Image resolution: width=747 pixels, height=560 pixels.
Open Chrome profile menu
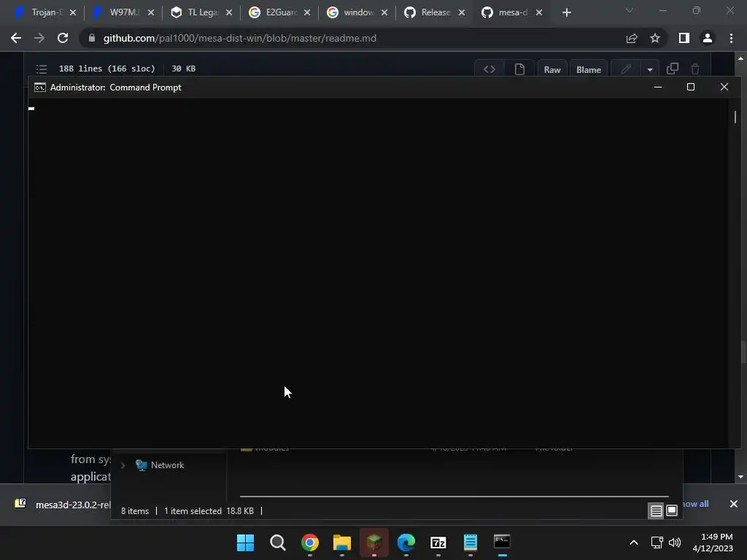(x=708, y=38)
